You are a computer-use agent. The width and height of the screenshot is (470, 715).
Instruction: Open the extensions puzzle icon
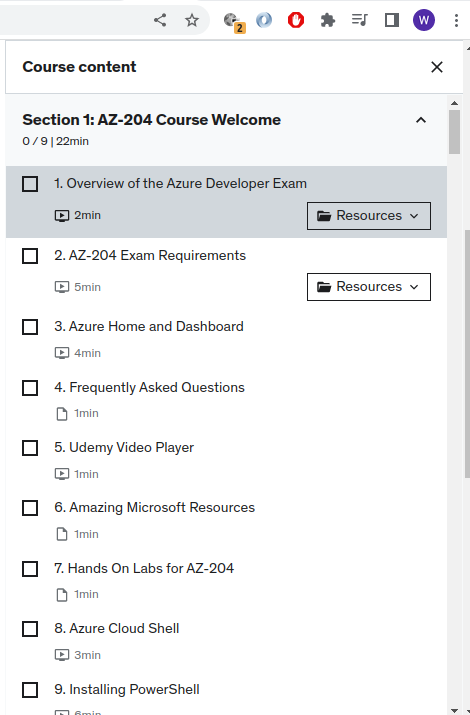[328, 20]
